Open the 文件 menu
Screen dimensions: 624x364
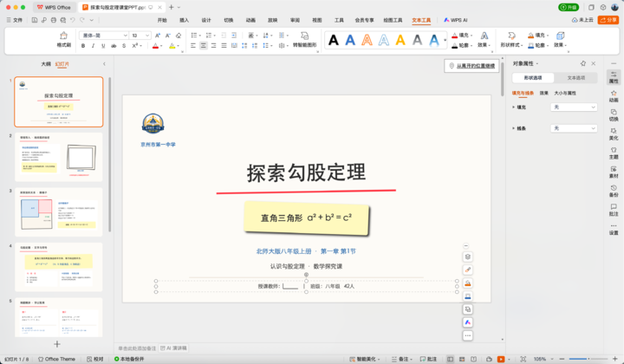[x=15, y=20]
